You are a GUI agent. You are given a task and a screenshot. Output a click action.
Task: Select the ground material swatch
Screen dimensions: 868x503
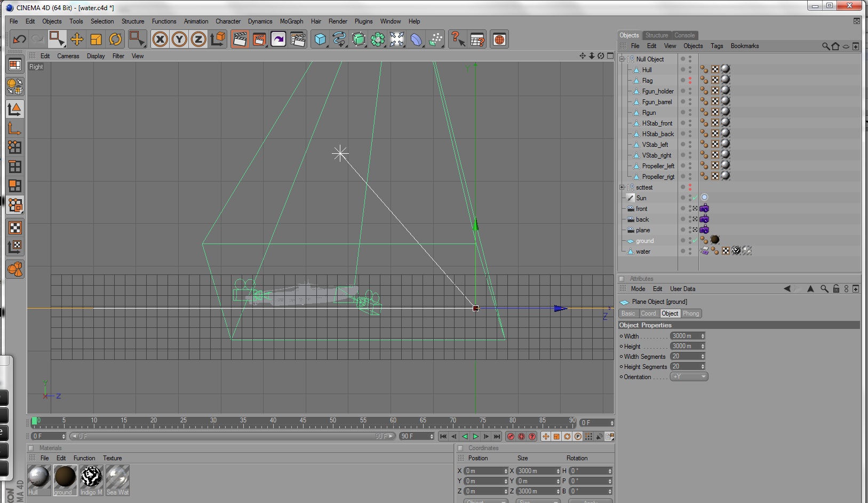[65, 480]
